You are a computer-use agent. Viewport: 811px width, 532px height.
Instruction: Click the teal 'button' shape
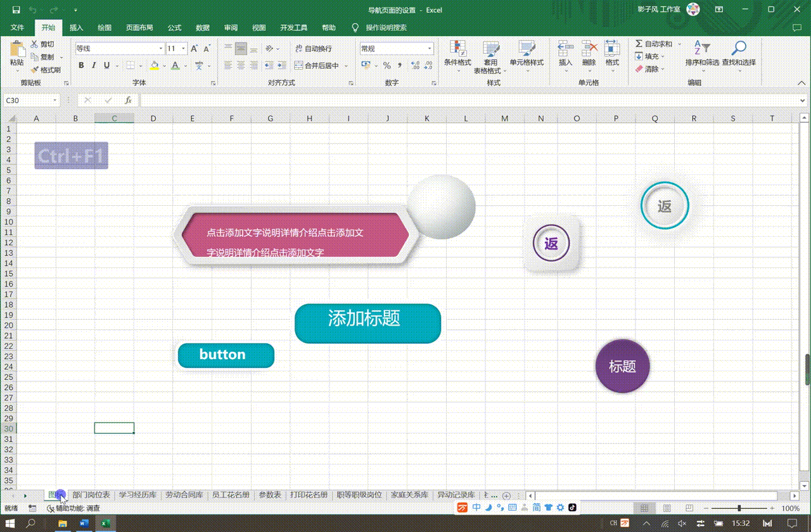[226, 355]
